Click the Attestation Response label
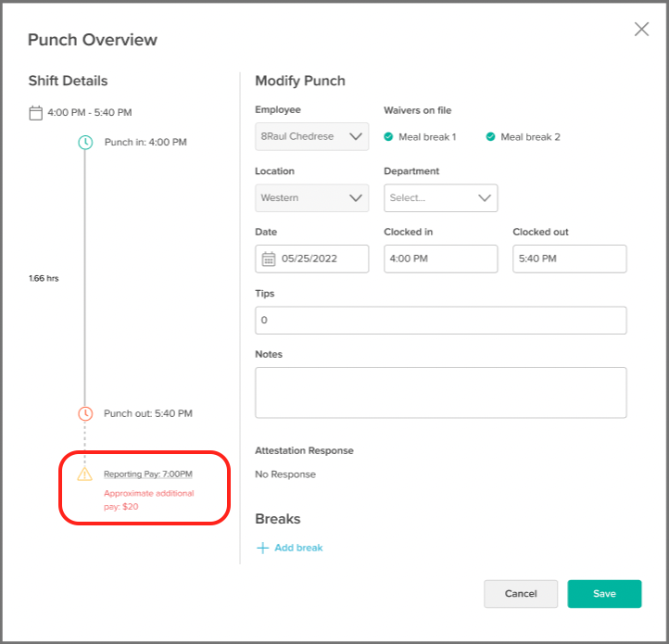The image size is (669, 644). pos(304,450)
